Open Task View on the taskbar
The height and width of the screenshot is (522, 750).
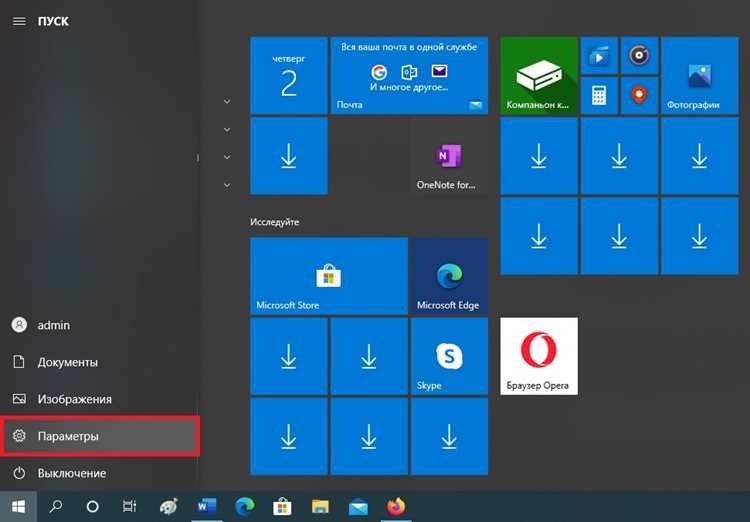129,506
